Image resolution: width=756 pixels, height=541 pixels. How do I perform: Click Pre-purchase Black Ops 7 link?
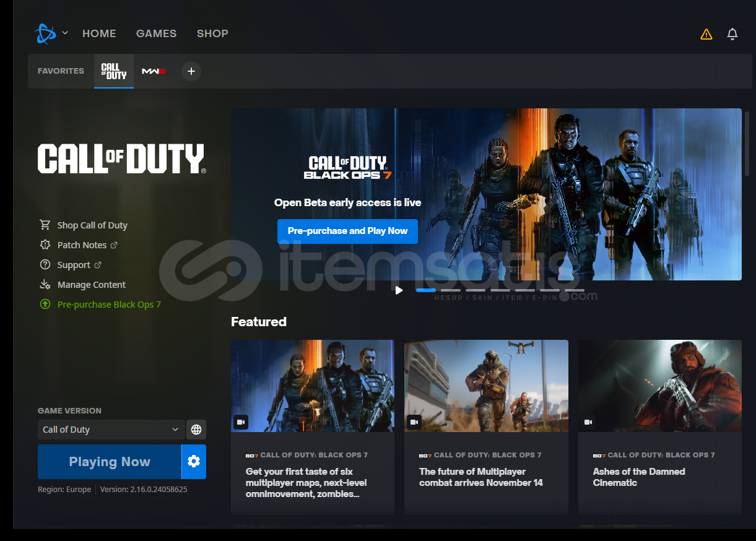pyautogui.click(x=109, y=305)
